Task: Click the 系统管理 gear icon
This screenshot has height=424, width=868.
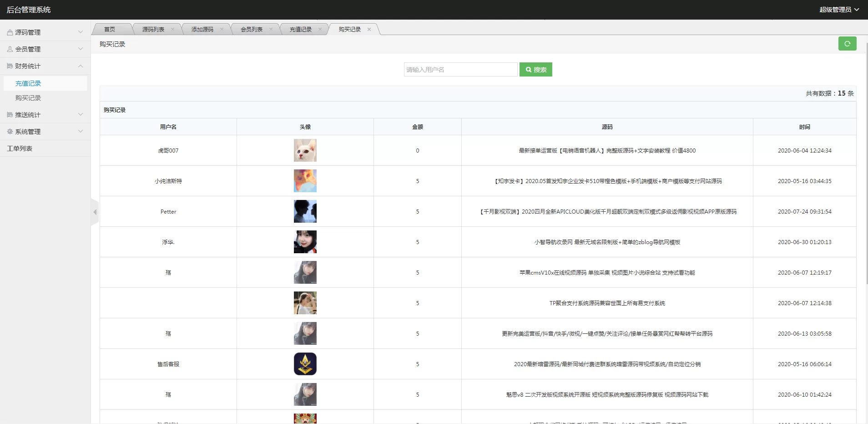Action: tap(10, 131)
